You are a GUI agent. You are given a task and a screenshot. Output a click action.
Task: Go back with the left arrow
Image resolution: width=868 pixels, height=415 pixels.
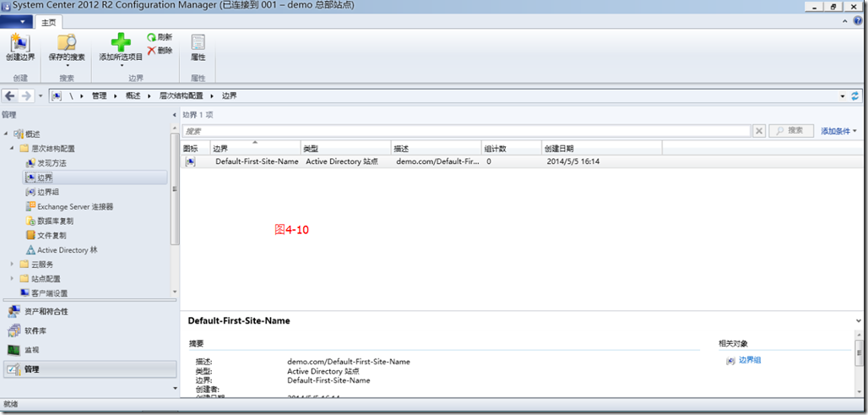coord(9,96)
